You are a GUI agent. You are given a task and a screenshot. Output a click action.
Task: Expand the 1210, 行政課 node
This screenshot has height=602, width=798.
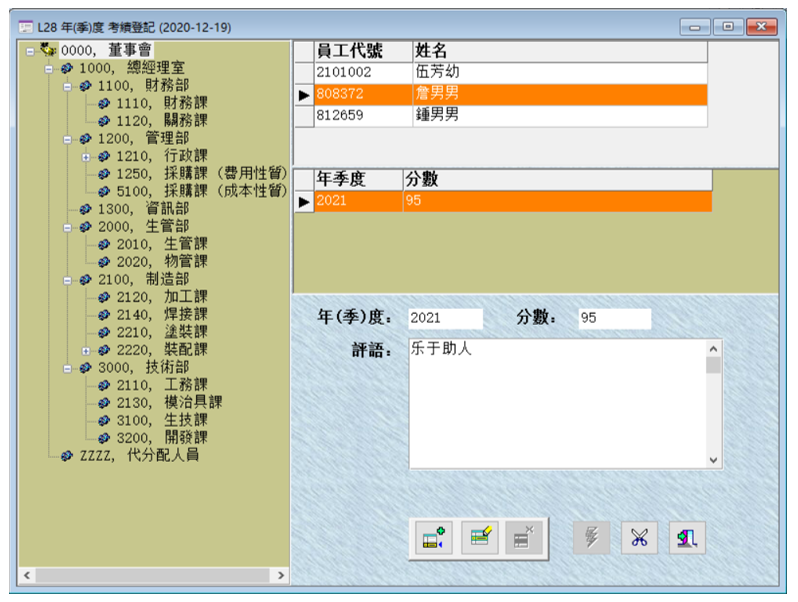86,157
